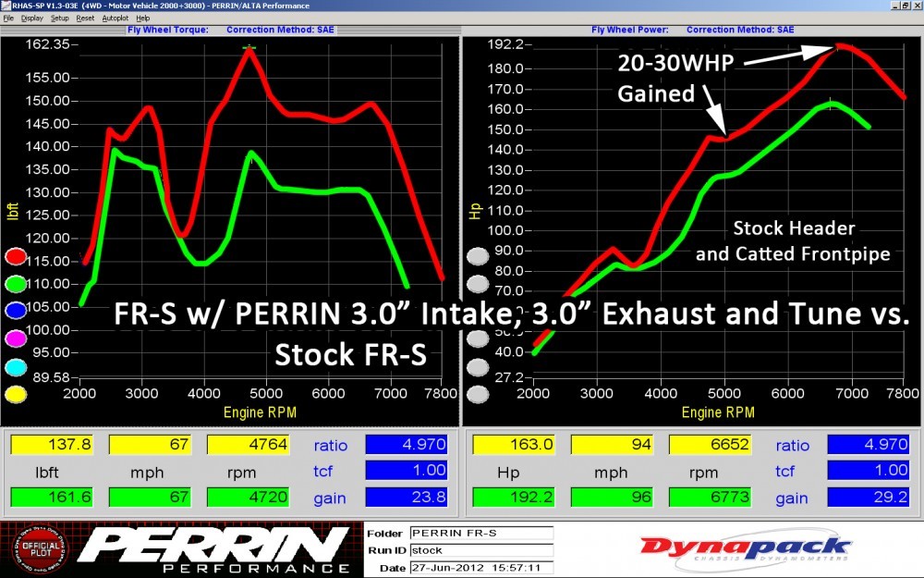
Task: Click the torque panel tcf value 1.00
Action: pyautogui.click(x=407, y=470)
